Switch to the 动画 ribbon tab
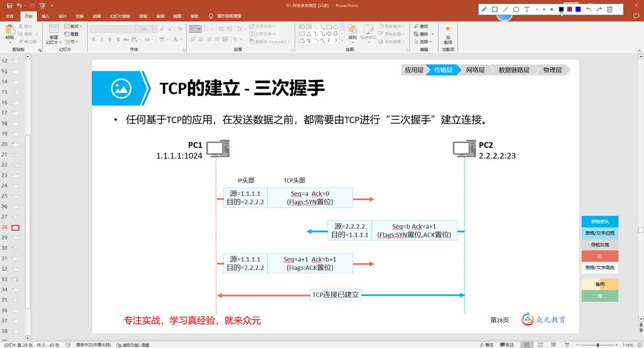 (x=97, y=16)
